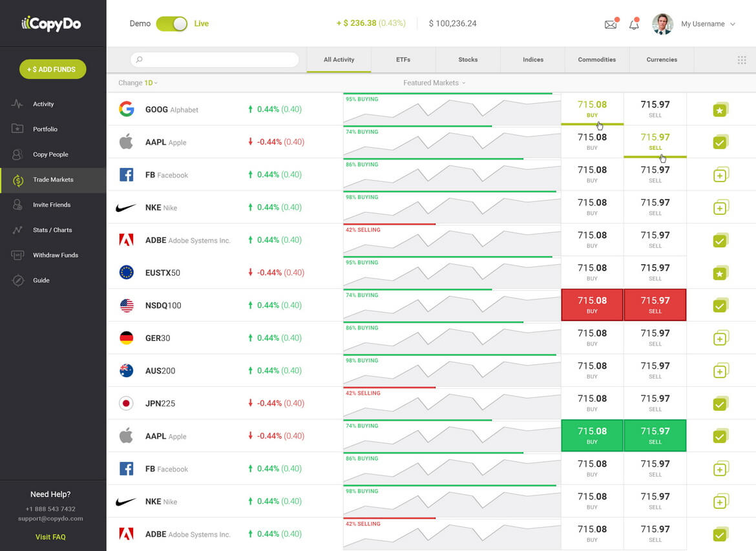Click the search magnifier icon
Viewport: 756px width, 551px height.
pyautogui.click(x=140, y=59)
